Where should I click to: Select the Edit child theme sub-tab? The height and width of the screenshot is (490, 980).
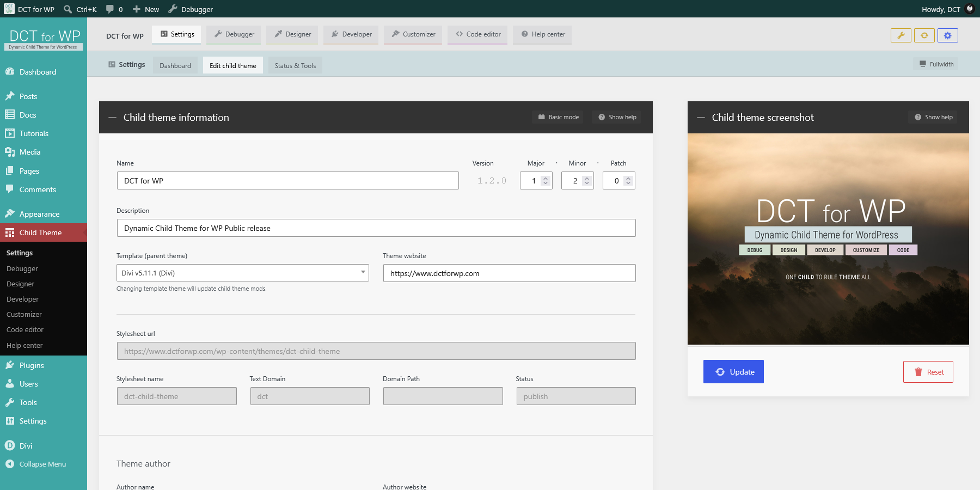pos(233,65)
